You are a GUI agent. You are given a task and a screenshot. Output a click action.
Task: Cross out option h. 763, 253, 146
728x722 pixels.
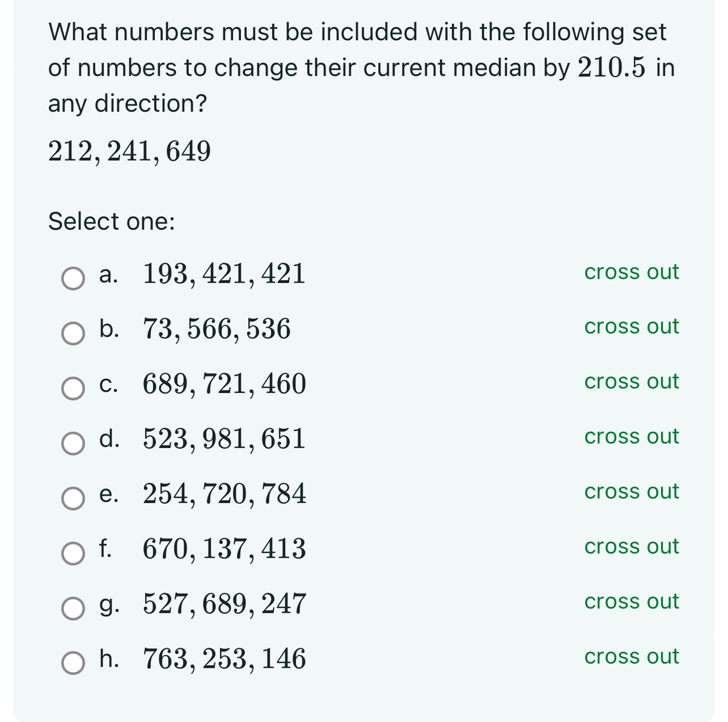[631, 657]
